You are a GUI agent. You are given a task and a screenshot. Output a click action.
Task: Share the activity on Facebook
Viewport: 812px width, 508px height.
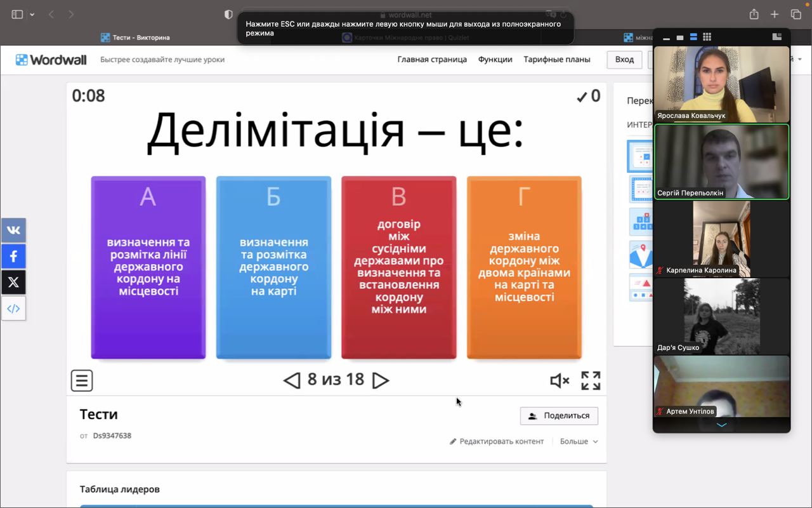(13, 257)
